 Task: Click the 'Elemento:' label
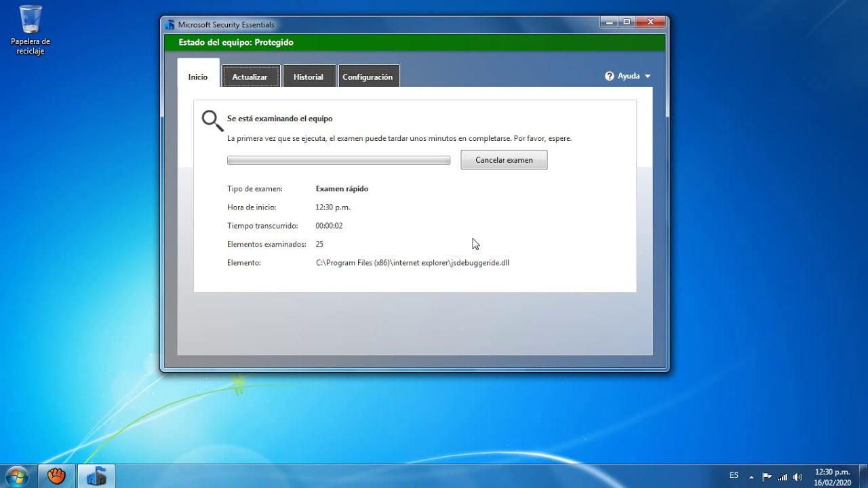point(244,263)
